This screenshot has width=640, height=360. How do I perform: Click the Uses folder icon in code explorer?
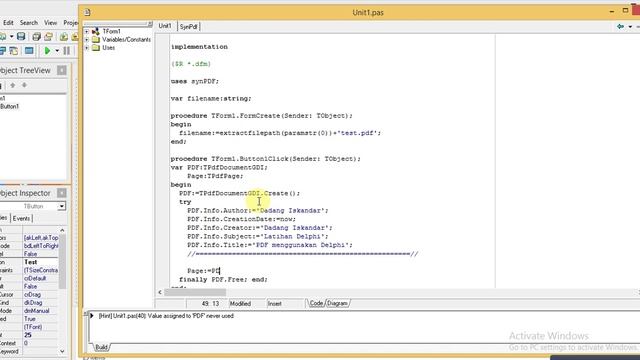[96, 48]
